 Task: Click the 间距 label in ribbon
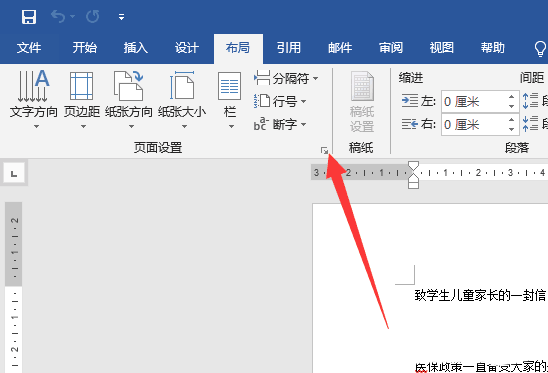pos(532,78)
